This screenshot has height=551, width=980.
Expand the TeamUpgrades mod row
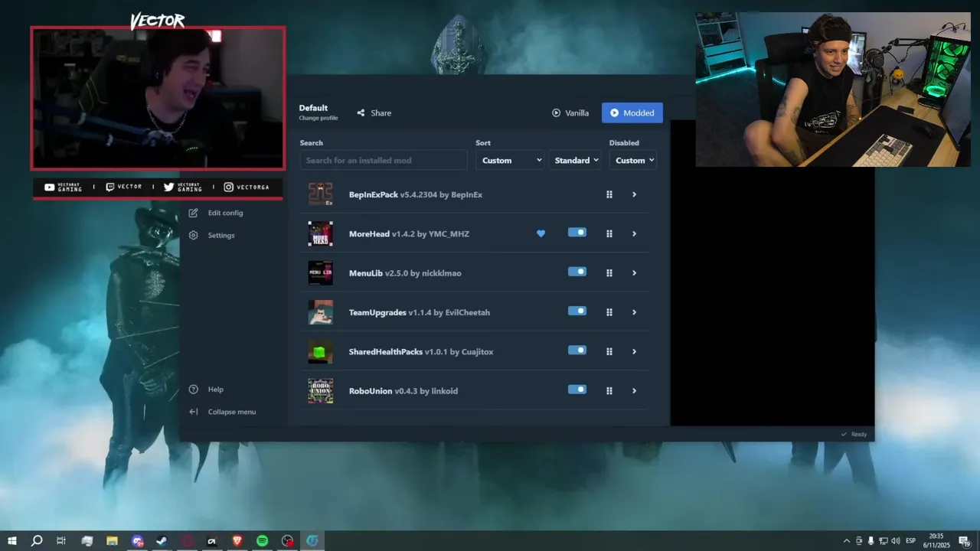[x=634, y=312]
